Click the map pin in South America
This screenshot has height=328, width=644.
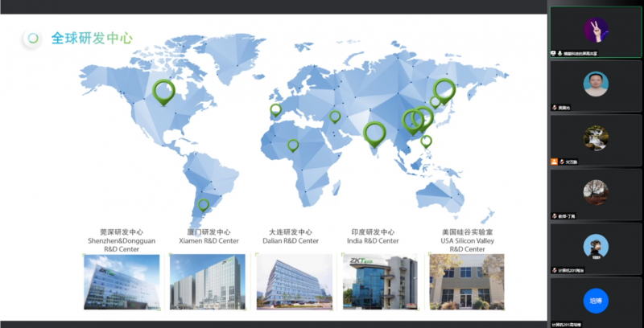pyautogui.click(x=204, y=205)
